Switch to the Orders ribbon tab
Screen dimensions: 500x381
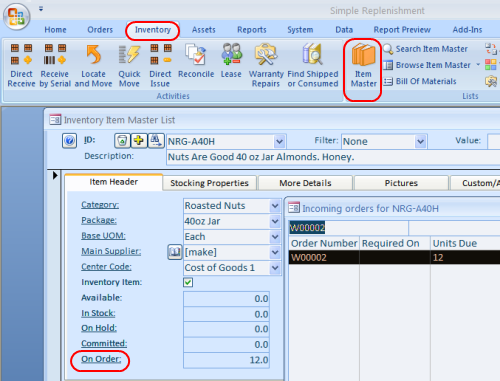pyautogui.click(x=100, y=30)
